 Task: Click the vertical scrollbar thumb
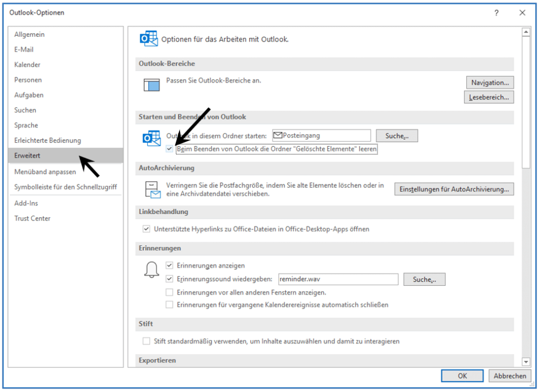pos(526,102)
